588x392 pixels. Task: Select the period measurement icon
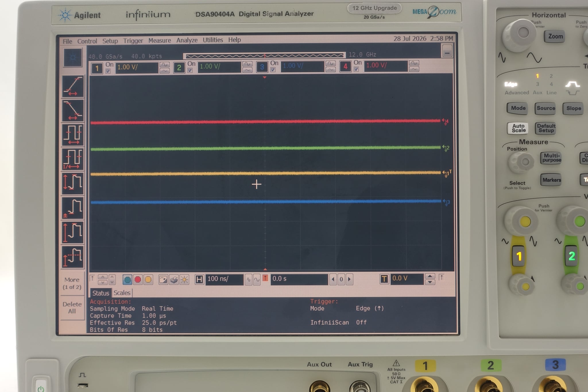click(73, 135)
